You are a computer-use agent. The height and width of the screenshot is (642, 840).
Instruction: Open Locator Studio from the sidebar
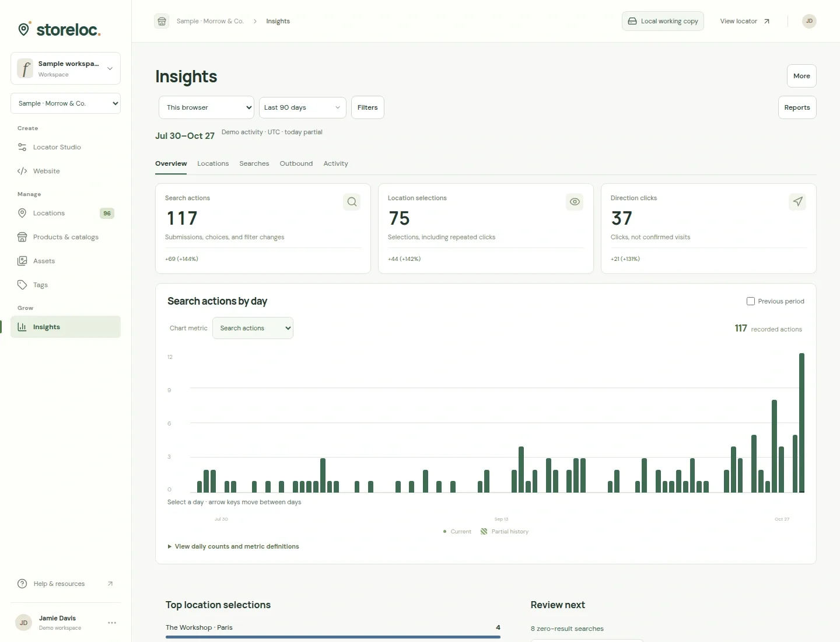65,147
